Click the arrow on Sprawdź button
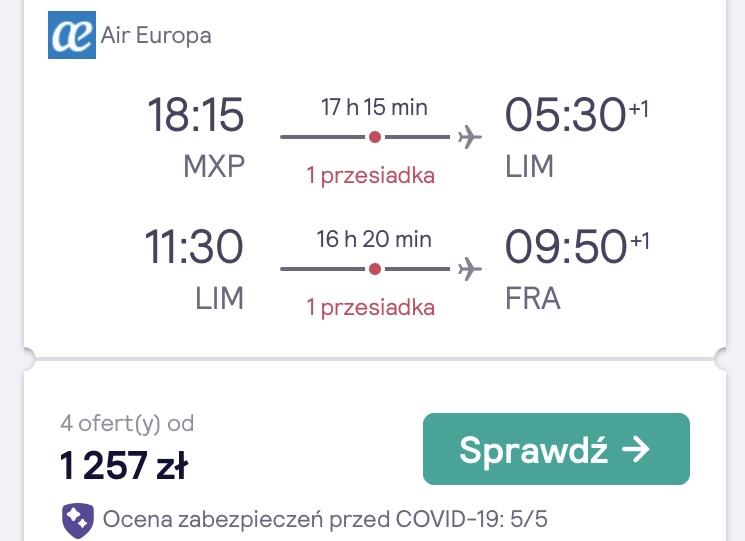 click(x=636, y=449)
